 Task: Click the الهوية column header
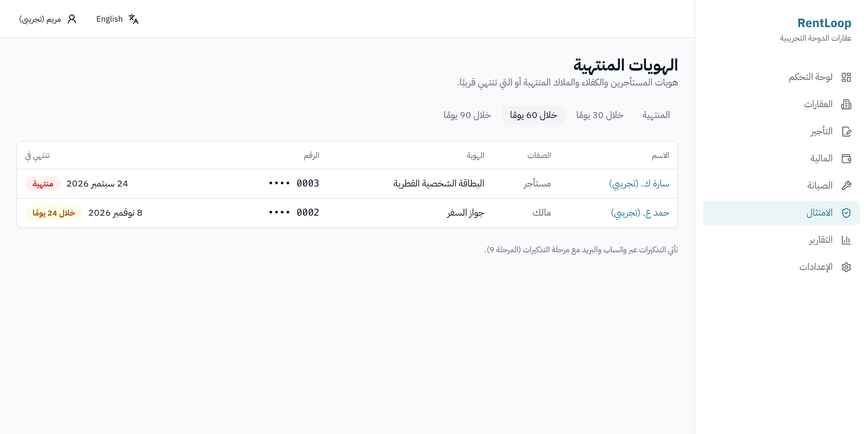pyautogui.click(x=475, y=156)
